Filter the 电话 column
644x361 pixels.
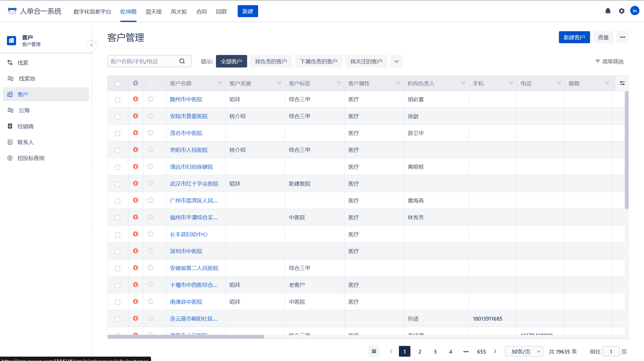tap(559, 83)
